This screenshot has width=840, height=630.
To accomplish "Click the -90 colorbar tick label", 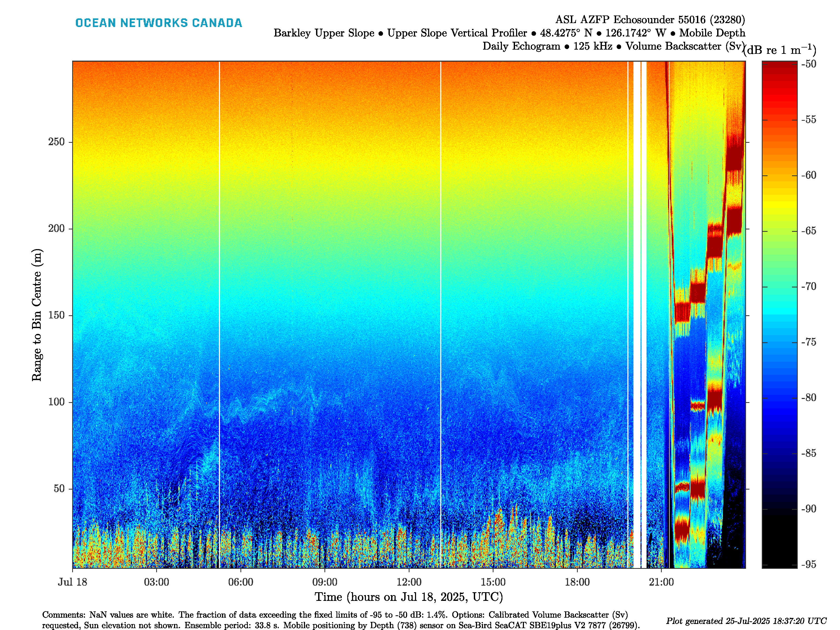I will click(809, 509).
